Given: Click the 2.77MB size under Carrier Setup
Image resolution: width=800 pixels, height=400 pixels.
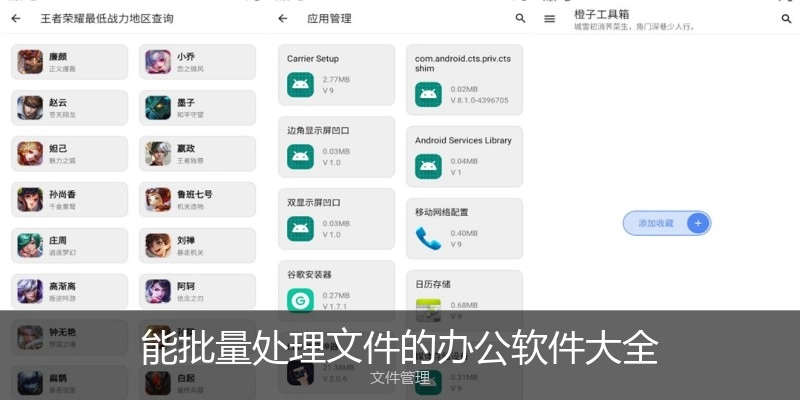Looking at the screenshot, I should tap(336, 80).
